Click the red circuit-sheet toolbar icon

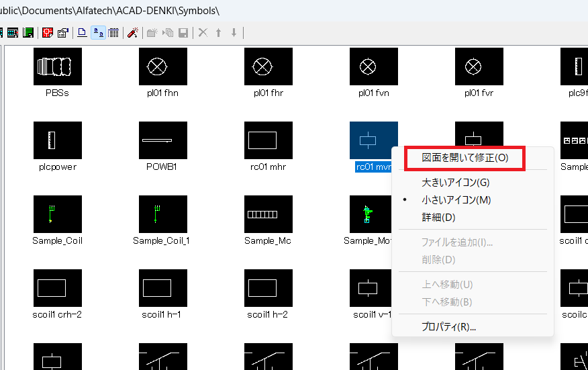(48, 33)
